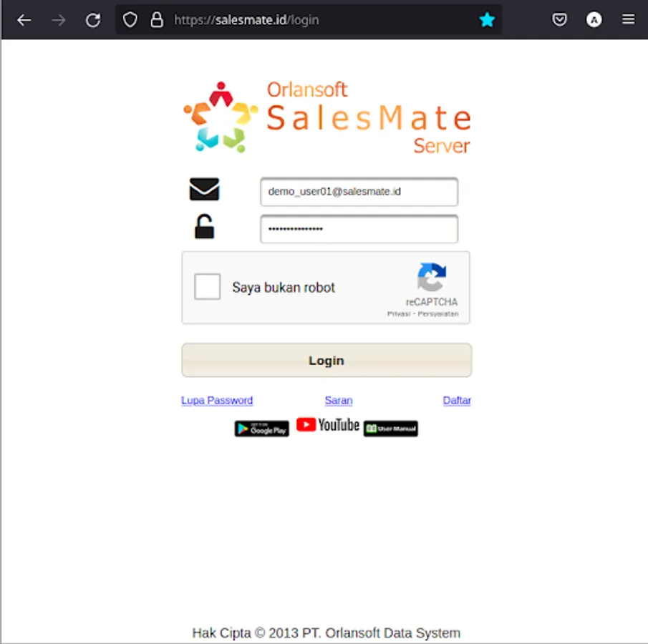
Task: Open the reCAPTCHA Persyaratan link
Action: (438, 314)
